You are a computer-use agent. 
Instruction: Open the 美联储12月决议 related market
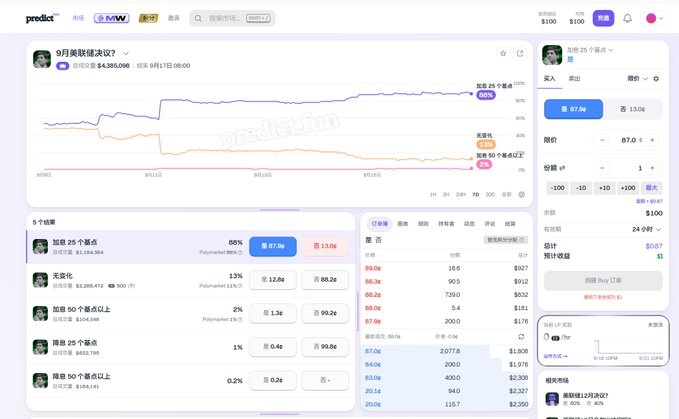(x=585, y=395)
